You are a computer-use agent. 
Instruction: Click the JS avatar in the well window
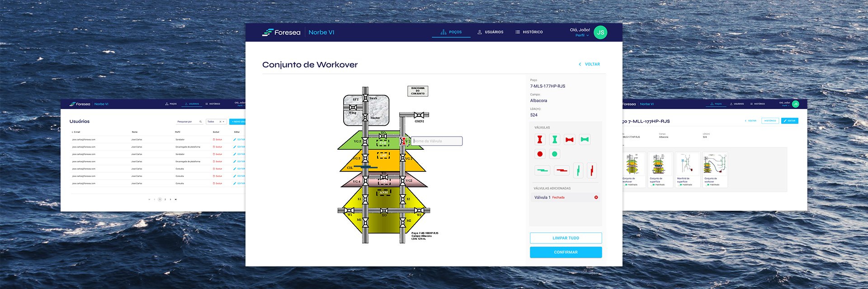click(795, 104)
